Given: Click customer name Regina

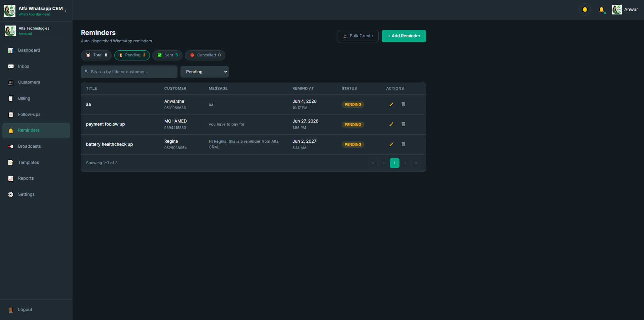Looking at the screenshot, I should coord(171,141).
